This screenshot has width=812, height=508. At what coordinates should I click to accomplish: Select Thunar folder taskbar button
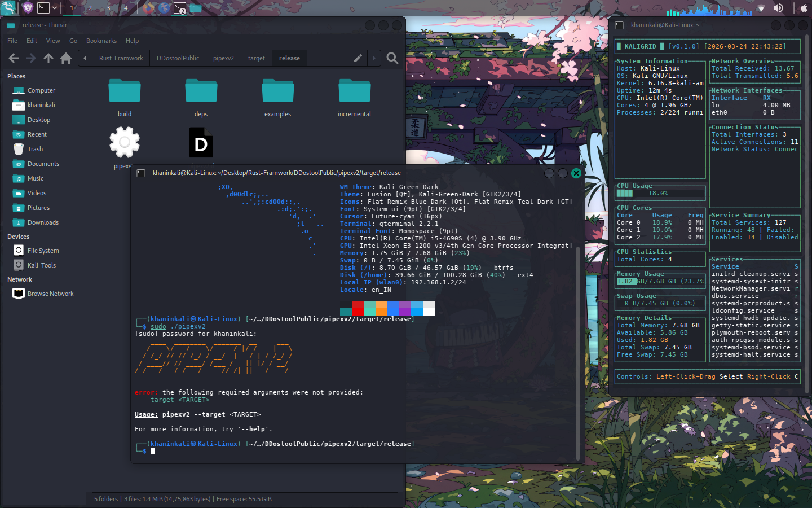pos(195,8)
